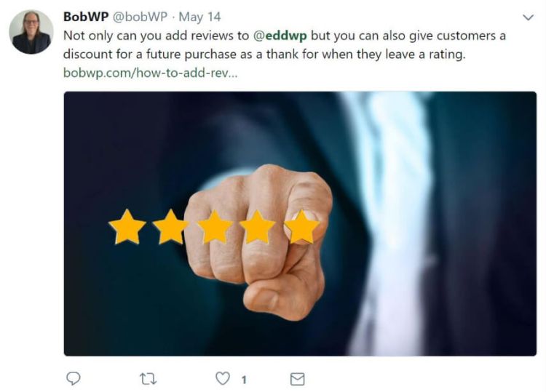This screenshot has height=392, width=546.
Task: Follow the bobwp.com/how-to-add-rev... link
Action: click(151, 73)
